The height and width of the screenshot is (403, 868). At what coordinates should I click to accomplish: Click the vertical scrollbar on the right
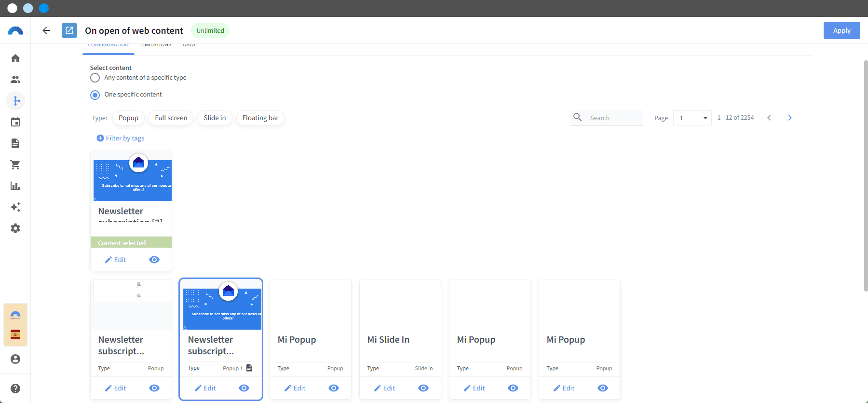[x=865, y=176]
